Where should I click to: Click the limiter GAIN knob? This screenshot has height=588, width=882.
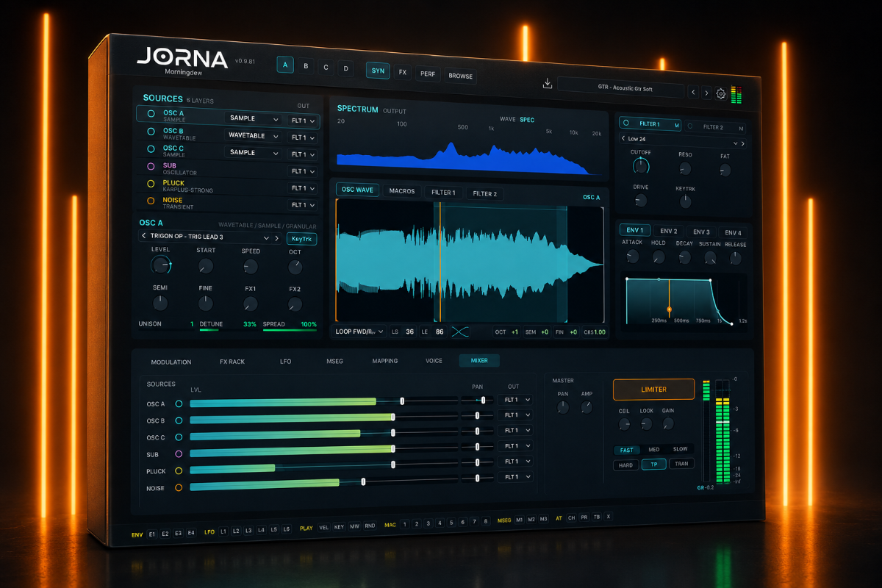(667, 424)
